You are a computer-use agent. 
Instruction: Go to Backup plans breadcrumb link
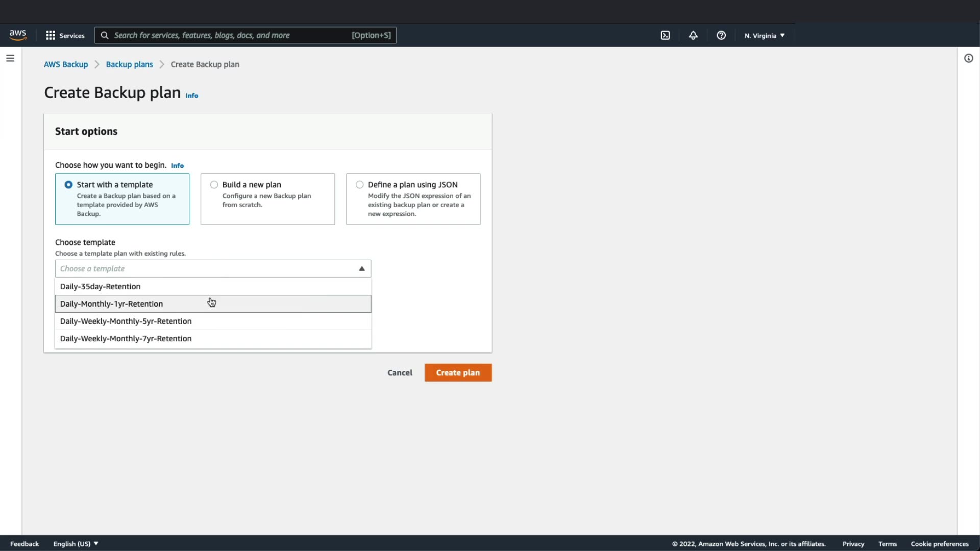(x=129, y=64)
